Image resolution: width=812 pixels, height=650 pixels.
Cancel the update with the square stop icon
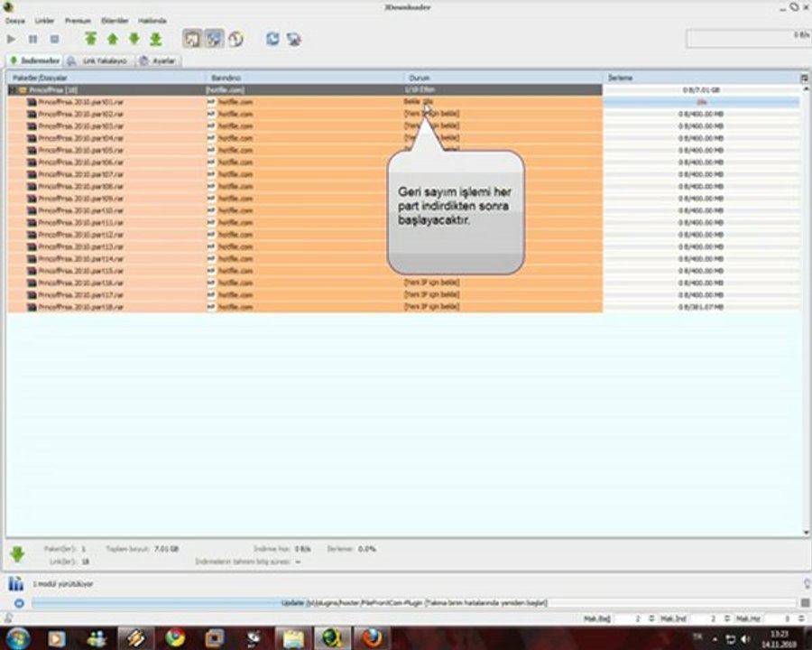pyautogui.click(x=806, y=603)
